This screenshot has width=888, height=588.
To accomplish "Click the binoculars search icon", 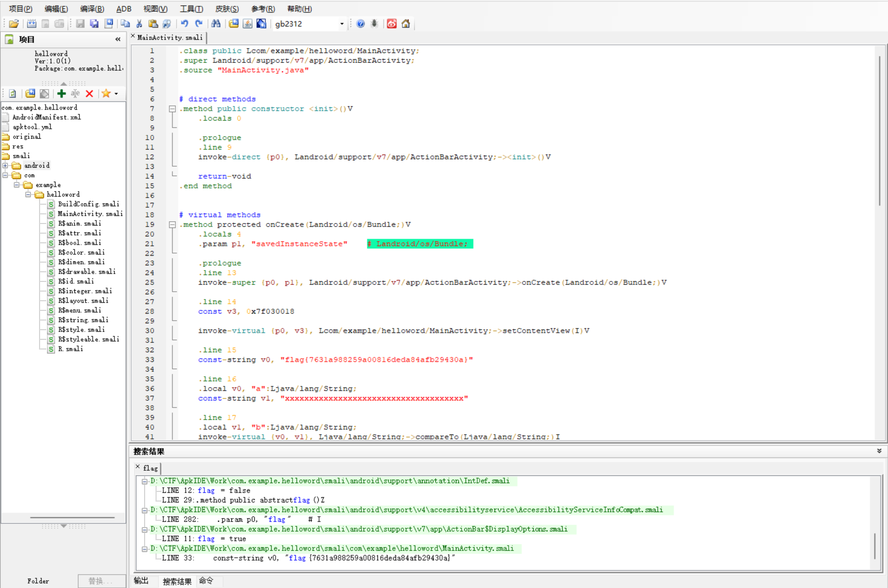I will tap(216, 24).
